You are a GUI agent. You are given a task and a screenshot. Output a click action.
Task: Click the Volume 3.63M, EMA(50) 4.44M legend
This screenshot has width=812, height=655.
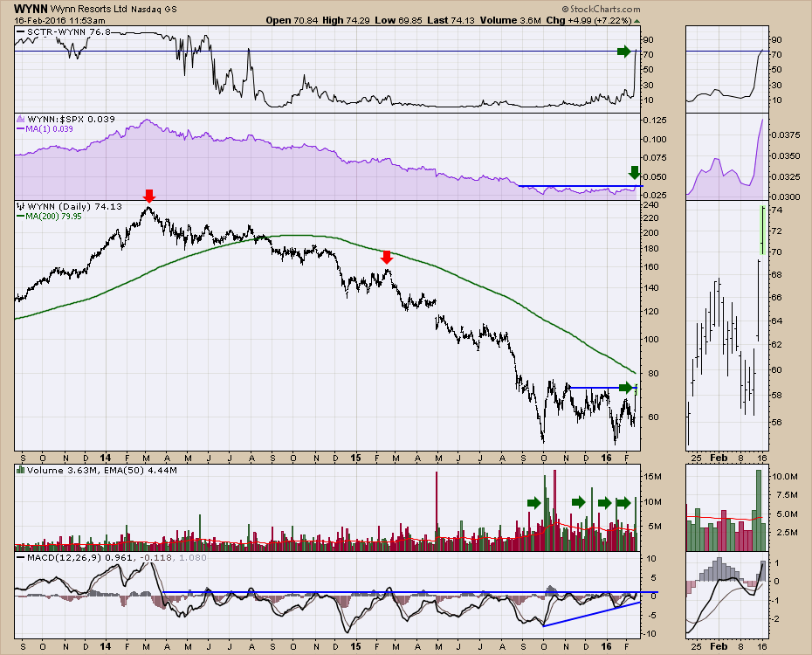tap(102, 470)
